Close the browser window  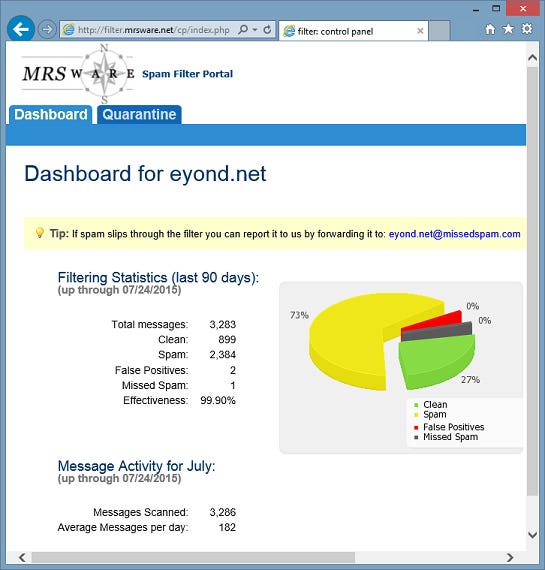coord(523,8)
